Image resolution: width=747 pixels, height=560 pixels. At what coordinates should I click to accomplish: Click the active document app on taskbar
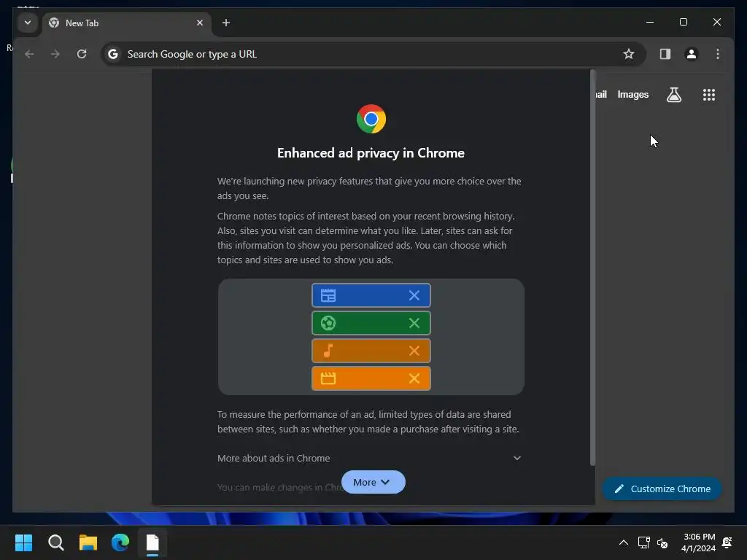coord(152,542)
